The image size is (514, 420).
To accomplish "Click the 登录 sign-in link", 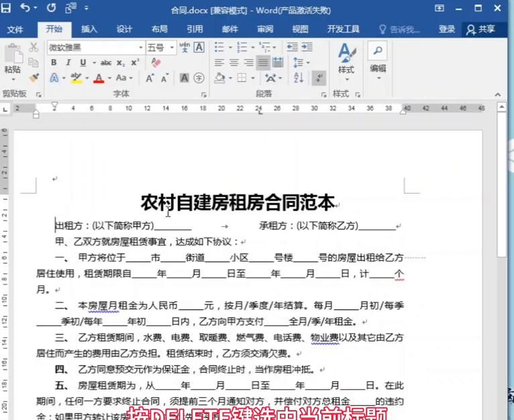I will click(x=447, y=29).
